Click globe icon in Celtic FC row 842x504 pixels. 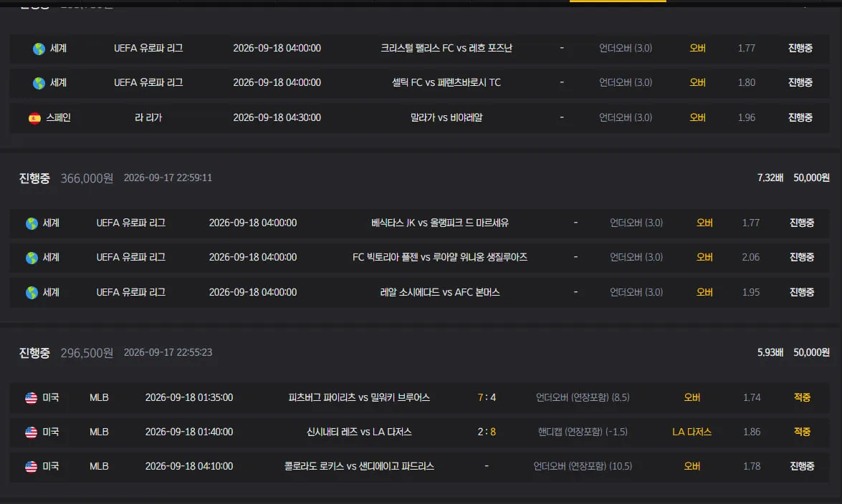pyautogui.click(x=39, y=83)
